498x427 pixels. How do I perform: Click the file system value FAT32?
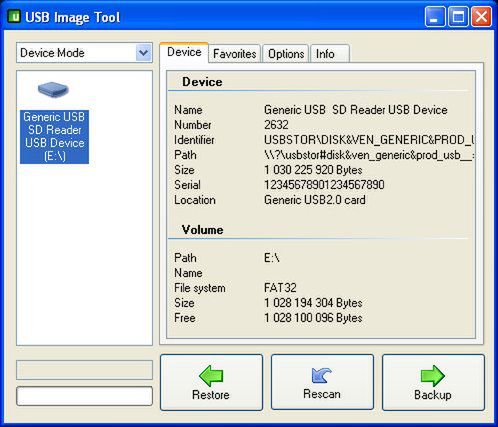tap(280, 288)
